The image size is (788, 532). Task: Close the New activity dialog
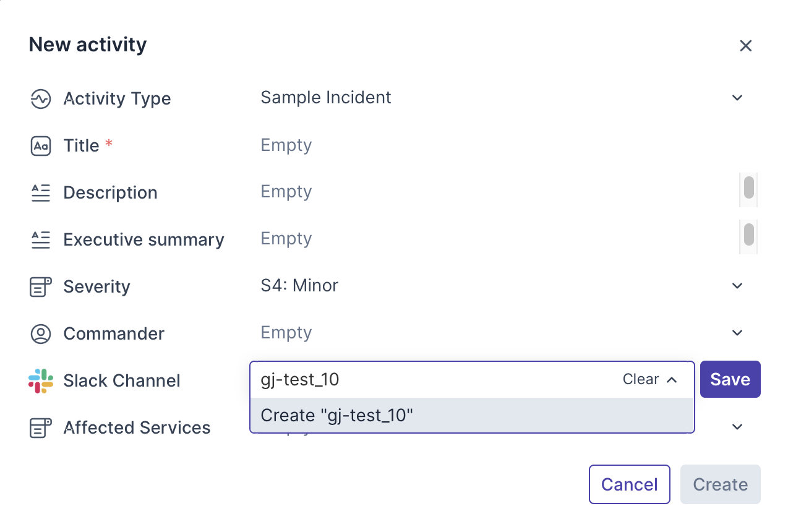pos(745,46)
